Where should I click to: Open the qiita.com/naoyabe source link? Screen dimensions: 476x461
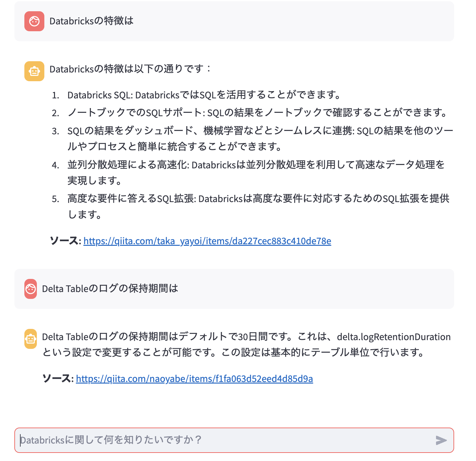click(x=195, y=379)
